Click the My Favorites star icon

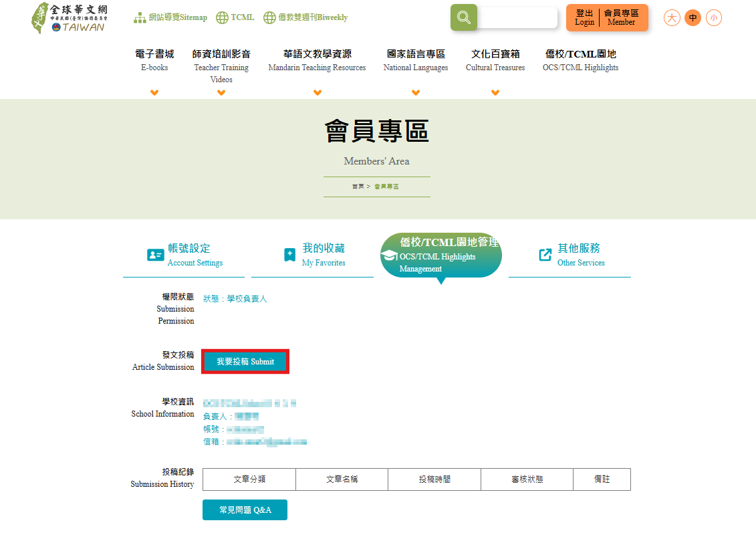(x=289, y=255)
